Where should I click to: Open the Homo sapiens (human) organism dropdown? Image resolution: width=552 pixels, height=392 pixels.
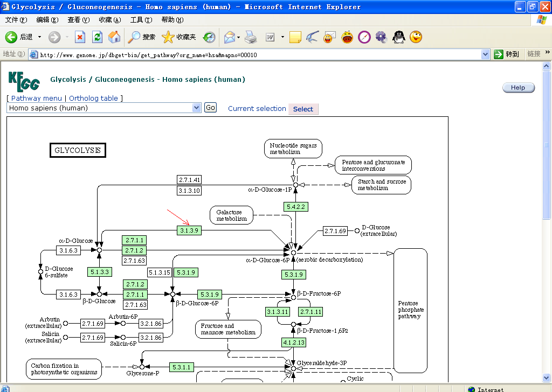(x=196, y=108)
